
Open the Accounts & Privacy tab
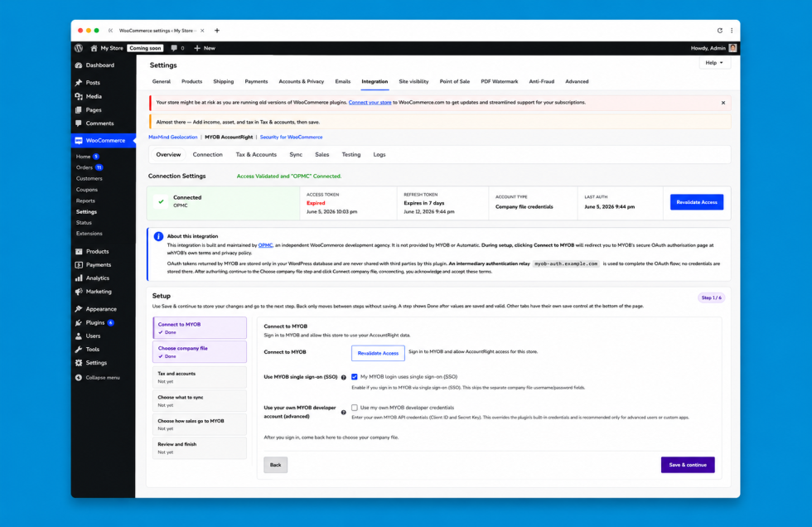[x=301, y=82]
